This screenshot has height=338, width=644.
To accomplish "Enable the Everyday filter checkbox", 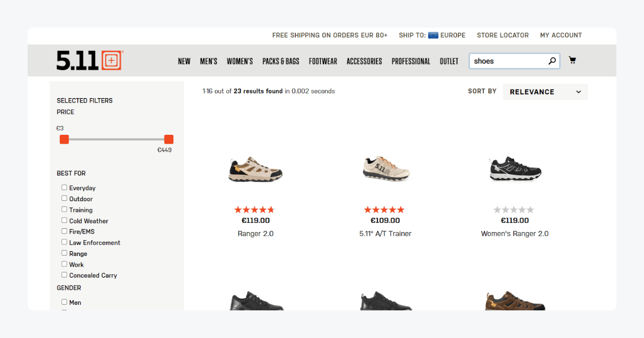I will pos(64,187).
